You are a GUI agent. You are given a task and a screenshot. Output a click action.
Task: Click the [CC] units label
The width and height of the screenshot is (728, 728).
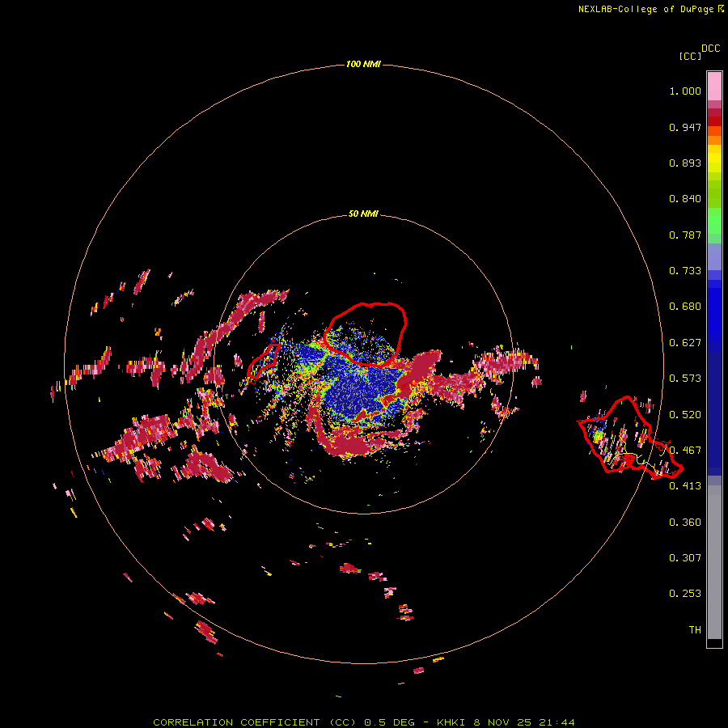point(690,56)
